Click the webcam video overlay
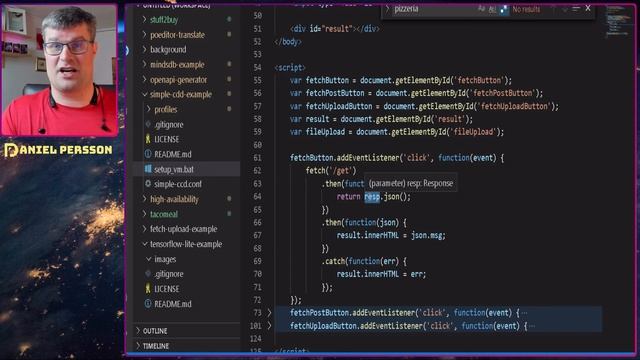Viewport: 640px width, 360px height. point(60,70)
